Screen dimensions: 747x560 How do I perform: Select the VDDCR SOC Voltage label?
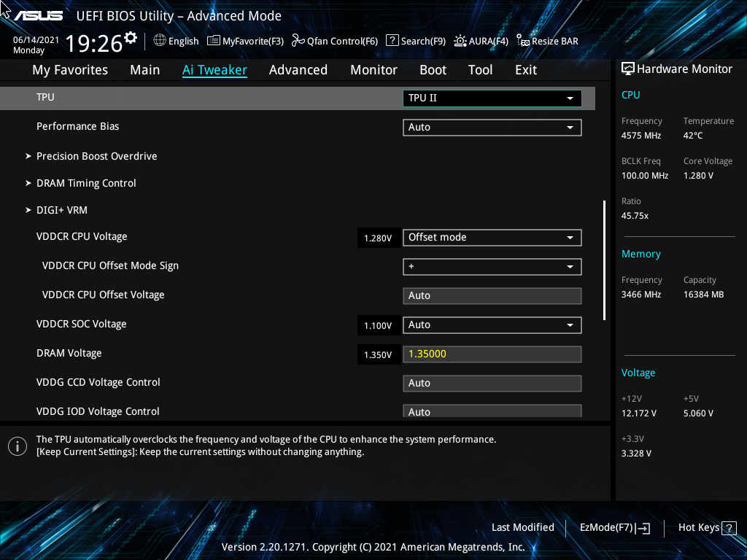tap(82, 324)
